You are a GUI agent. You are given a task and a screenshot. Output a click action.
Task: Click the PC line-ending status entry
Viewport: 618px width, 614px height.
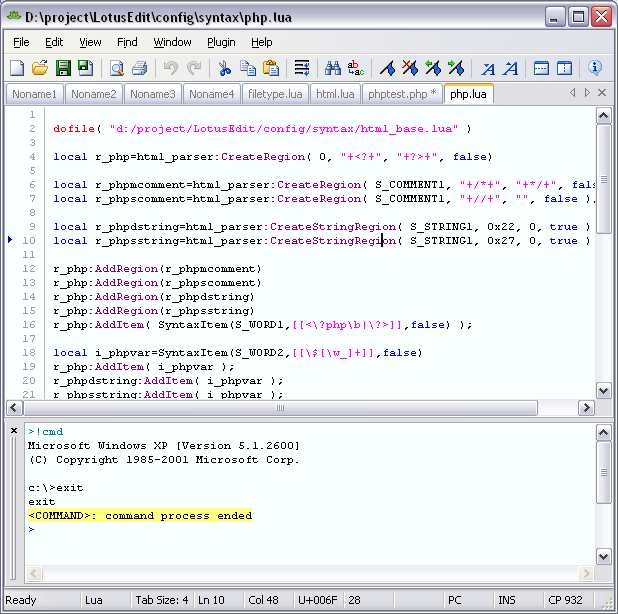tap(468, 600)
